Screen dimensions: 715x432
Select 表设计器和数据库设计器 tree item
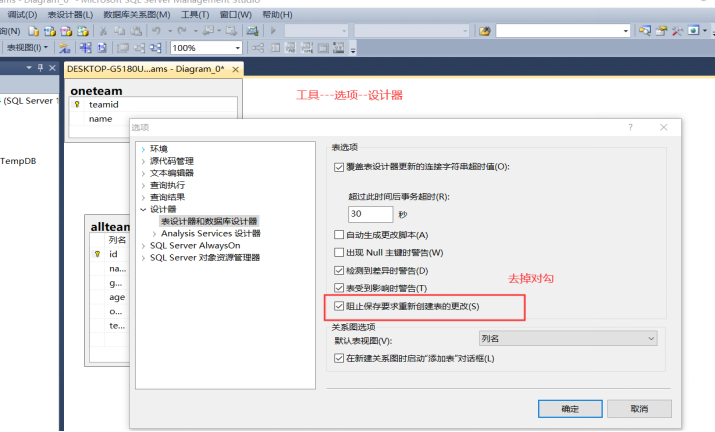click(x=209, y=221)
